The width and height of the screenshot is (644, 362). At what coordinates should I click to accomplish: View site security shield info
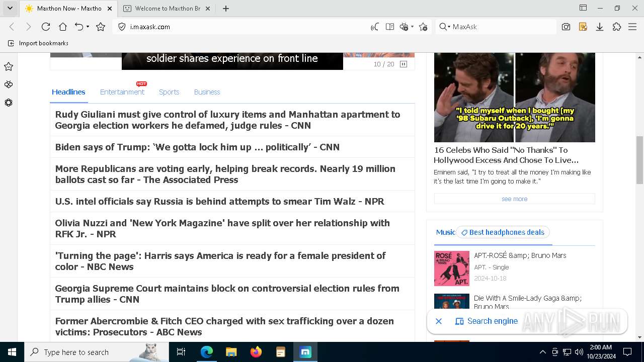121,27
